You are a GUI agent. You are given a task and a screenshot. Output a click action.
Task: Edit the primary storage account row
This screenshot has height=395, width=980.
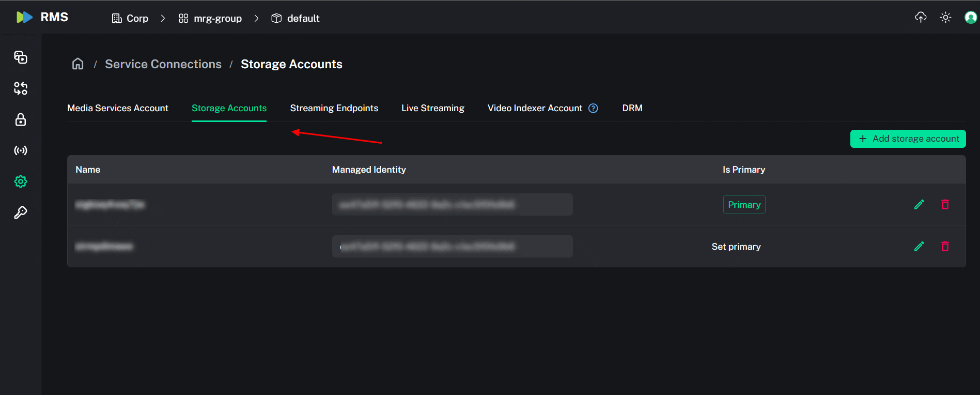[919, 204]
